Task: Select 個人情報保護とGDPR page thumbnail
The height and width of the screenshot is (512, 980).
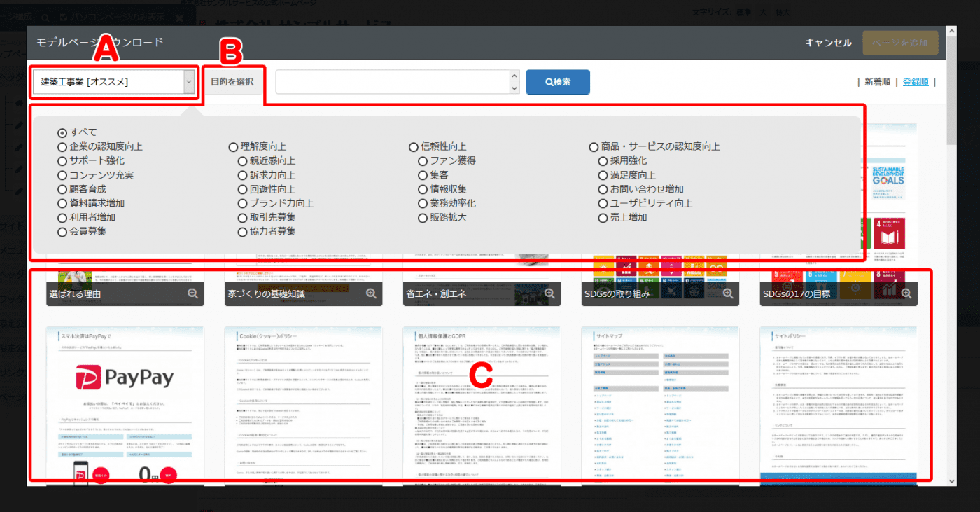Action: coord(482,406)
